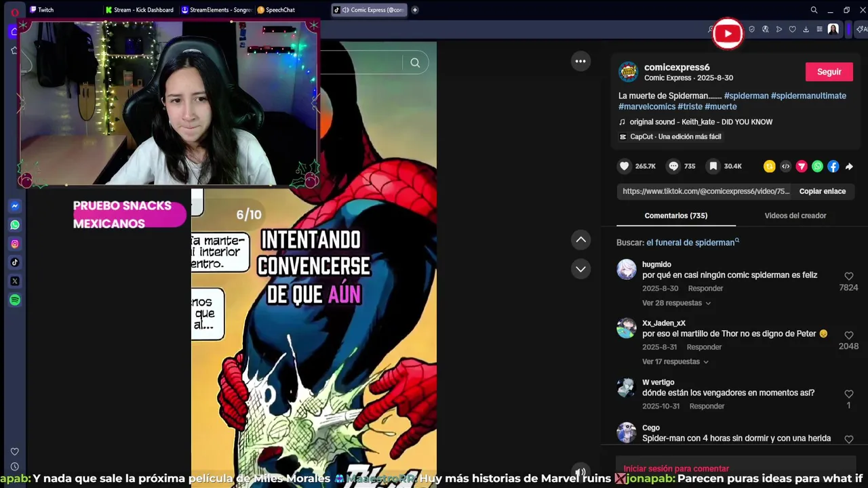
Task: Click the #spidermanultimate hashtag
Action: tap(808, 96)
